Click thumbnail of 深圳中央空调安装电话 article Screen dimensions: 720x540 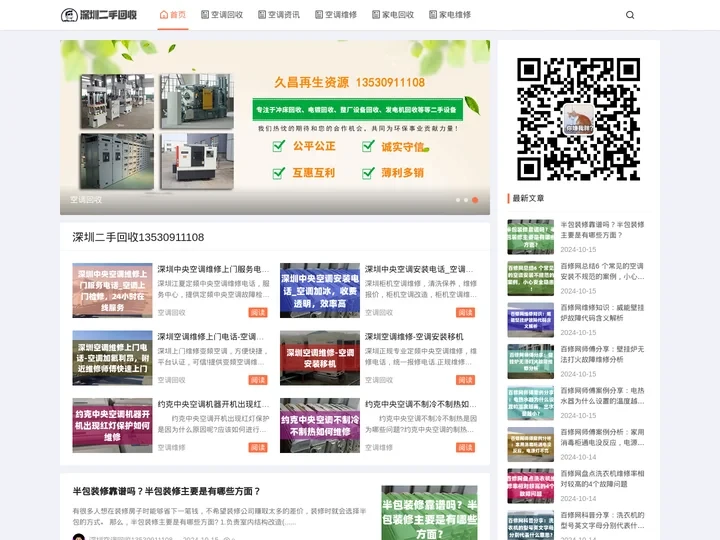click(320, 290)
